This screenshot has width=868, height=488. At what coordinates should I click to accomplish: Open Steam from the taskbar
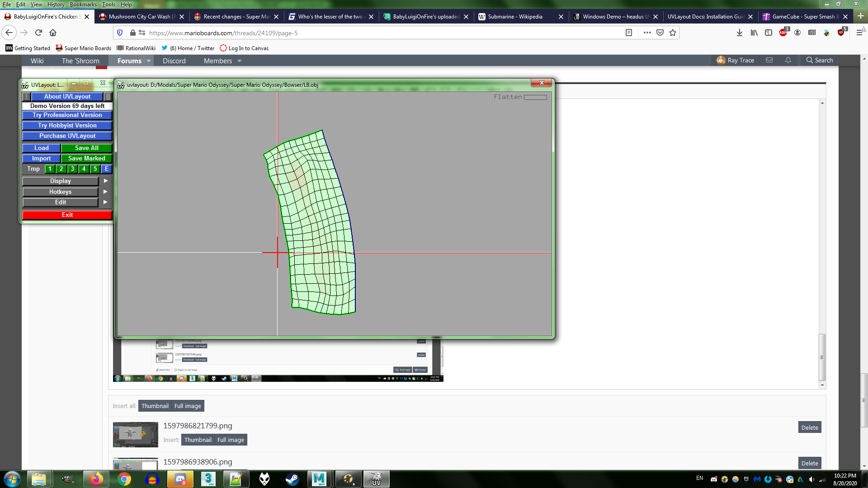tap(292, 479)
